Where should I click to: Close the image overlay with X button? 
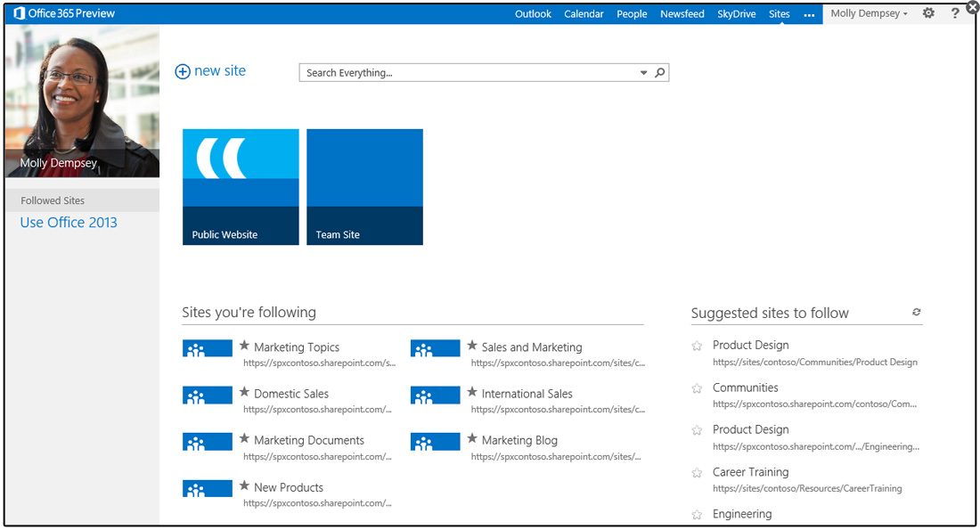point(973,6)
